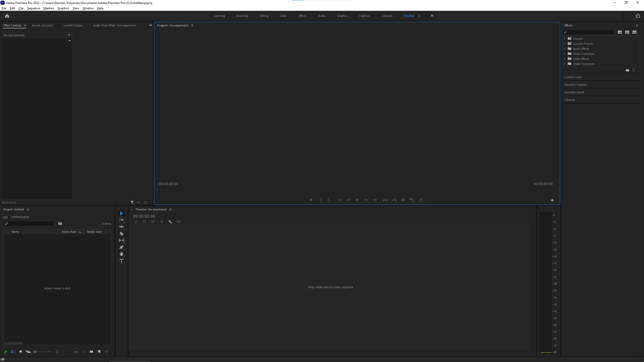Open the Sequence menu
This screenshot has height=362, width=644.
(x=33, y=8)
